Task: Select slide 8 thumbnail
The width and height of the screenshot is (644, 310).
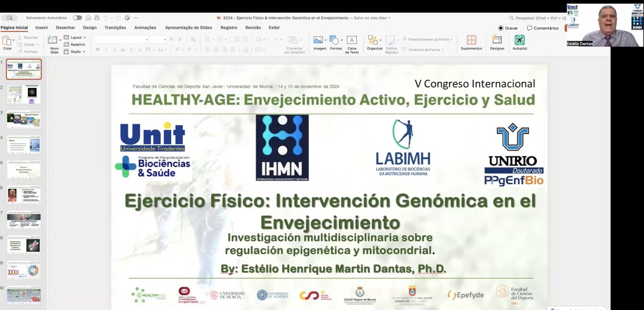Action: point(24,246)
